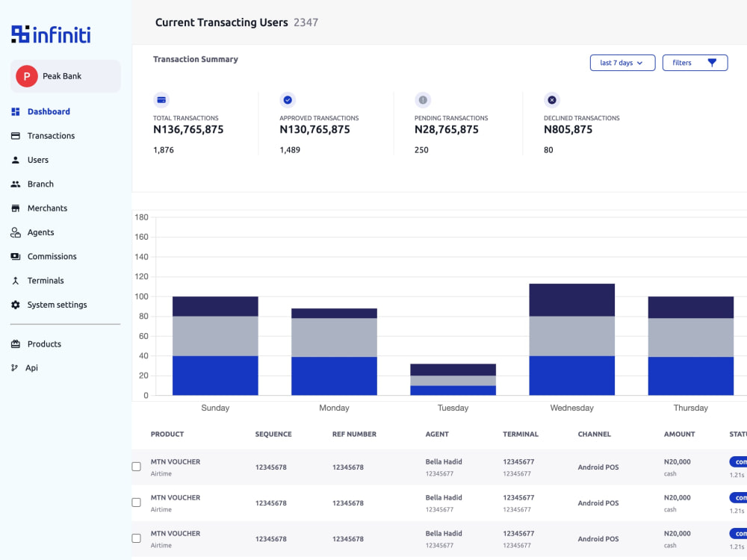This screenshot has height=560, width=747.
Task: Click Monday's gray bar segment
Action: click(335, 337)
